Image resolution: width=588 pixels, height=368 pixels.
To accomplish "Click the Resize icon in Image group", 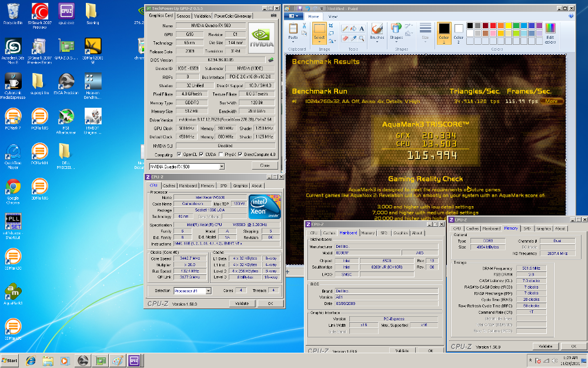I will tap(330, 34).
